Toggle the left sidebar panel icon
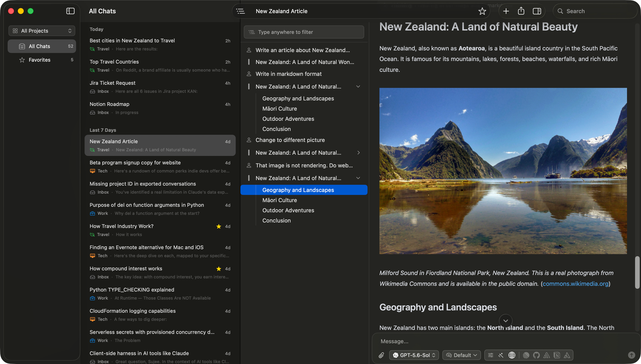The image size is (641, 364). pyautogui.click(x=70, y=11)
